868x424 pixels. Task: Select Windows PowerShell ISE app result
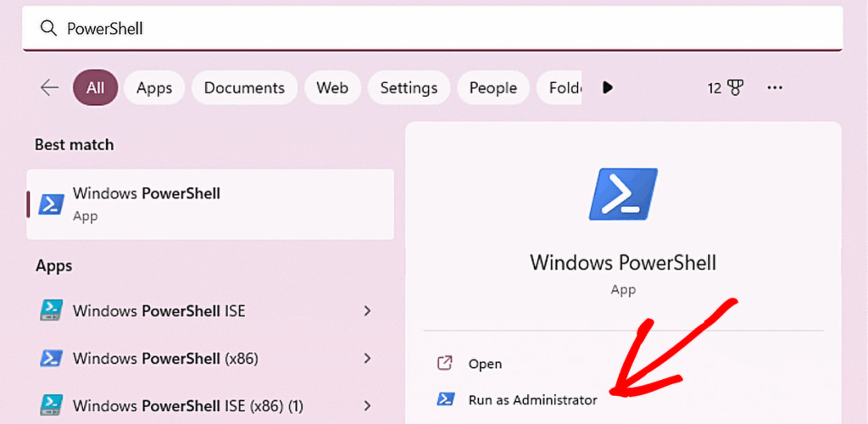(x=210, y=310)
